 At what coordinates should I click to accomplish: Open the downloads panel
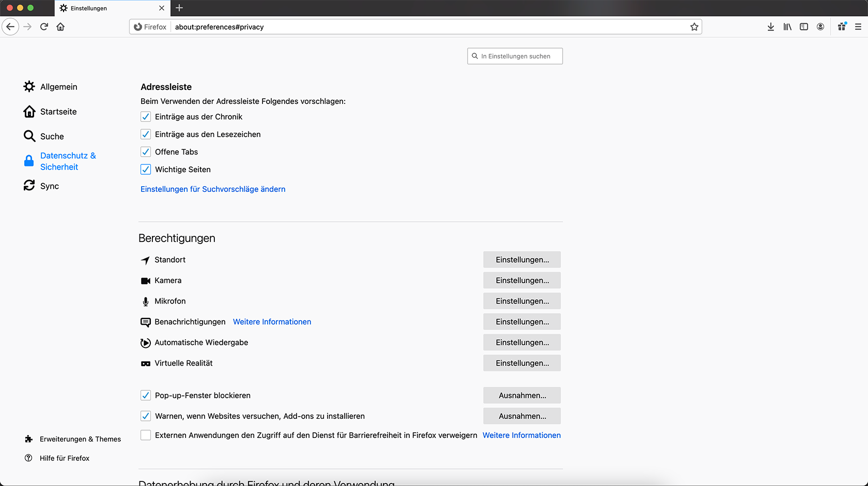tap(770, 27)
